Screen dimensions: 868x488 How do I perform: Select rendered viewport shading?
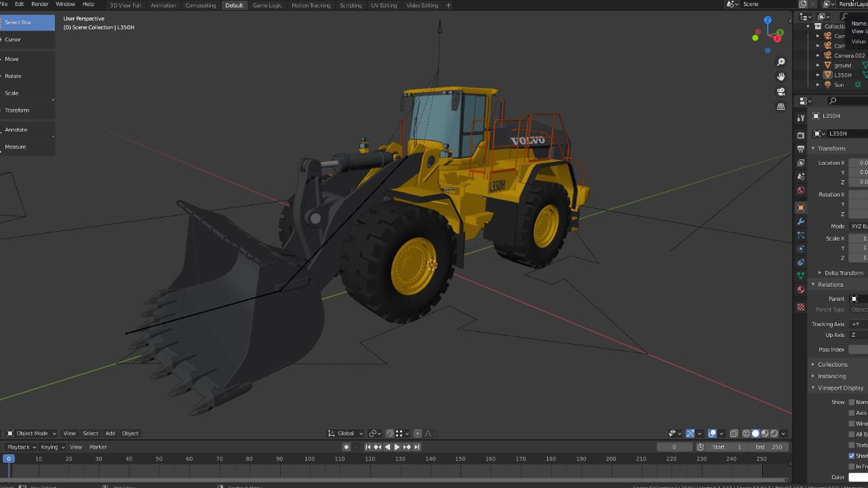774,433
